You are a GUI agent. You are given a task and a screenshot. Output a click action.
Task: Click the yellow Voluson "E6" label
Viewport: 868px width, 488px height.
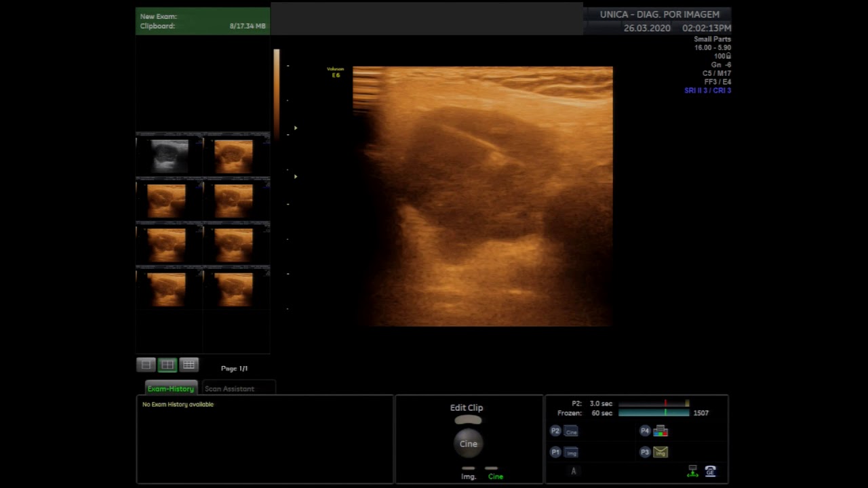[x=336, y=75]
